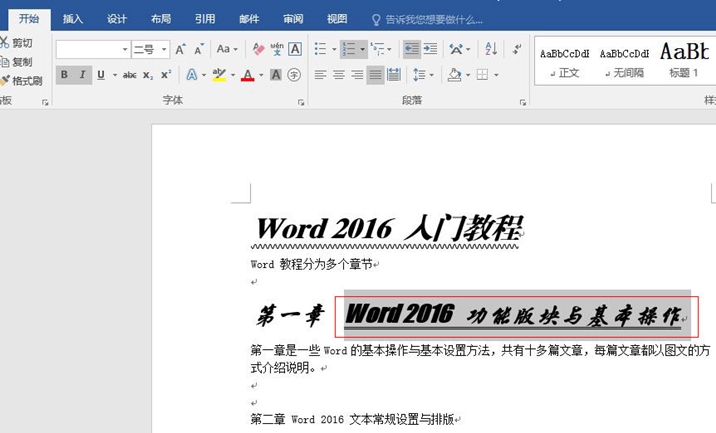Image resolution: width=716 pixels, height=433 pixels.
Task: Toggle subscript formatting
Action: pyautogui.click(x=148, y=75)
